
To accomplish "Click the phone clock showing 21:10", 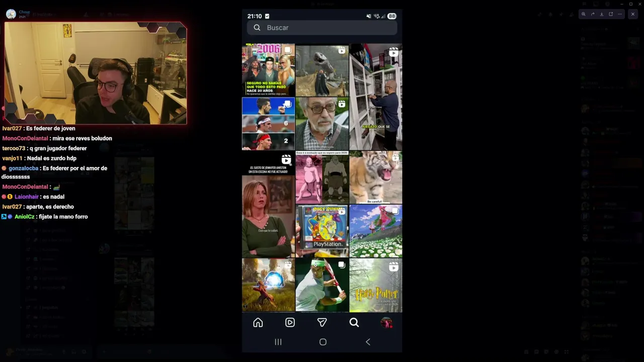I will coord(255,16).
